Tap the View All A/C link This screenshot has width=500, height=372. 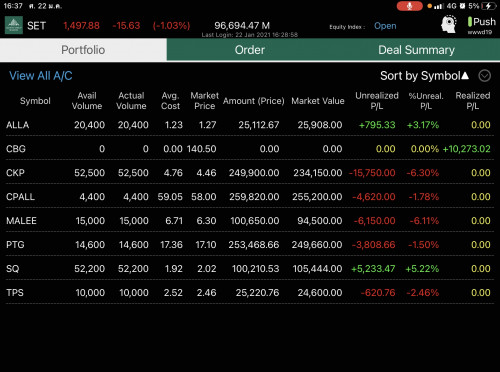pos(41,76)
